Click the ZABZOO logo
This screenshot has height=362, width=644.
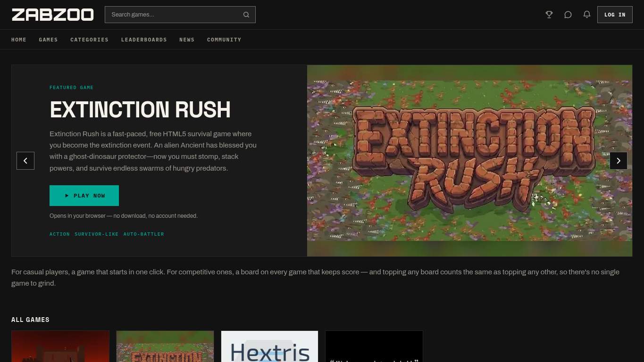[53, 15]
